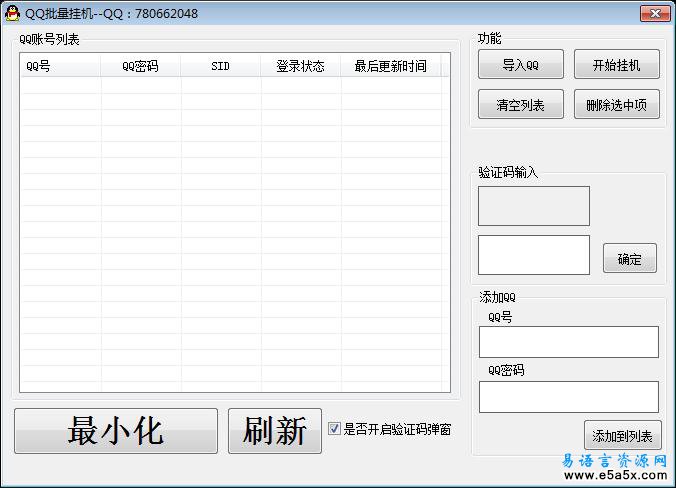Click 添加到列表 button
The image size is (676, 488).
(x=623, y=435)
